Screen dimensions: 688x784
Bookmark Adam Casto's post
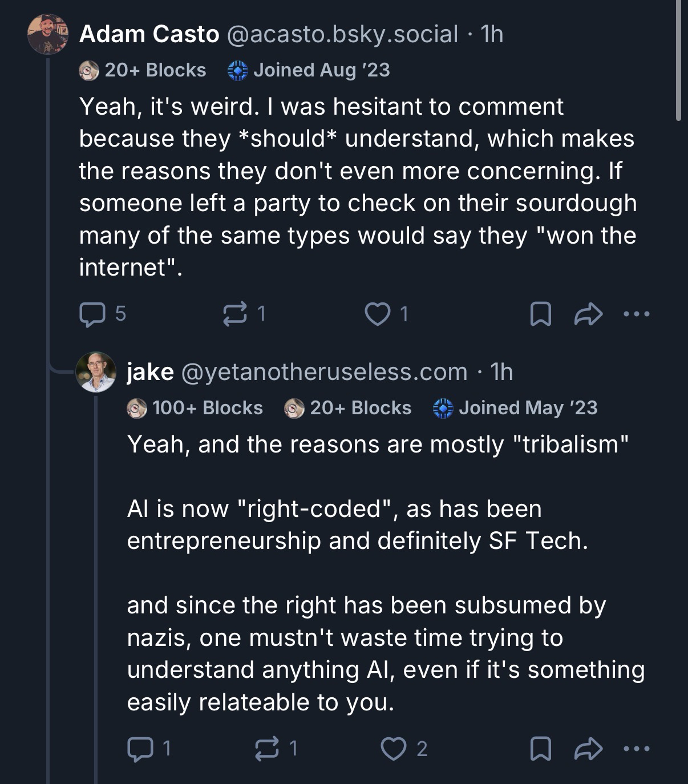point(540,314)
